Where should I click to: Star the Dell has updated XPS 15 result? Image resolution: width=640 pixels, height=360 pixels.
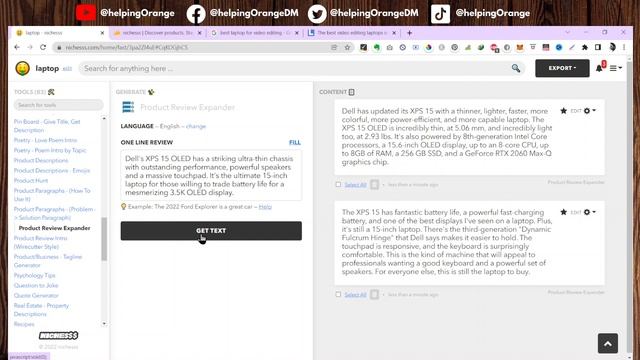[x=563, y=111]
